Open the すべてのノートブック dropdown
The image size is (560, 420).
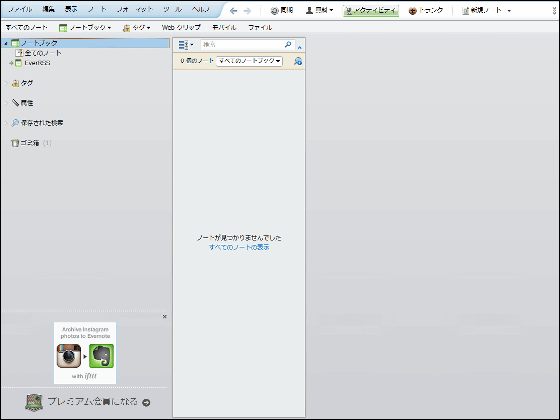(249, 61)
